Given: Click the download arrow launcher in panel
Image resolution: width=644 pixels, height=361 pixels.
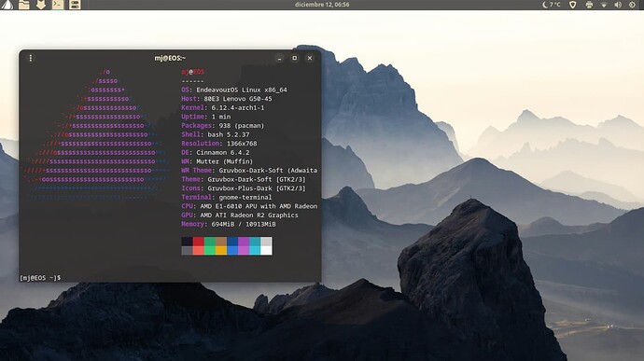Looking at the screenshot, I should point(41,5).
